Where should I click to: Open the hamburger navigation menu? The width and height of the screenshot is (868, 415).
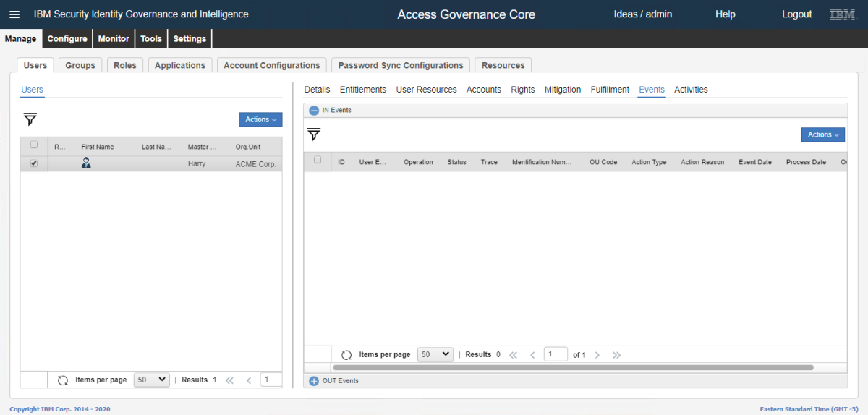(14, 14)
